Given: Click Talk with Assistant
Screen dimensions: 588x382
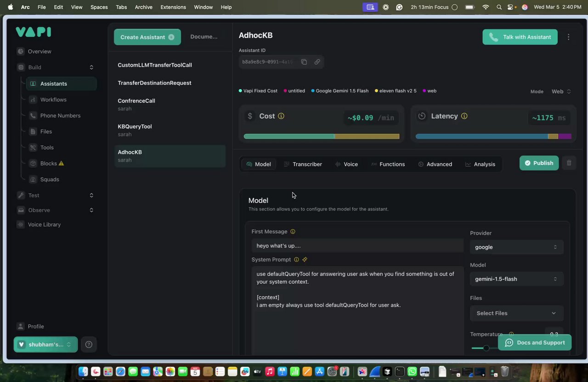Looking at the screenshot, I should (x=520, y=37).
